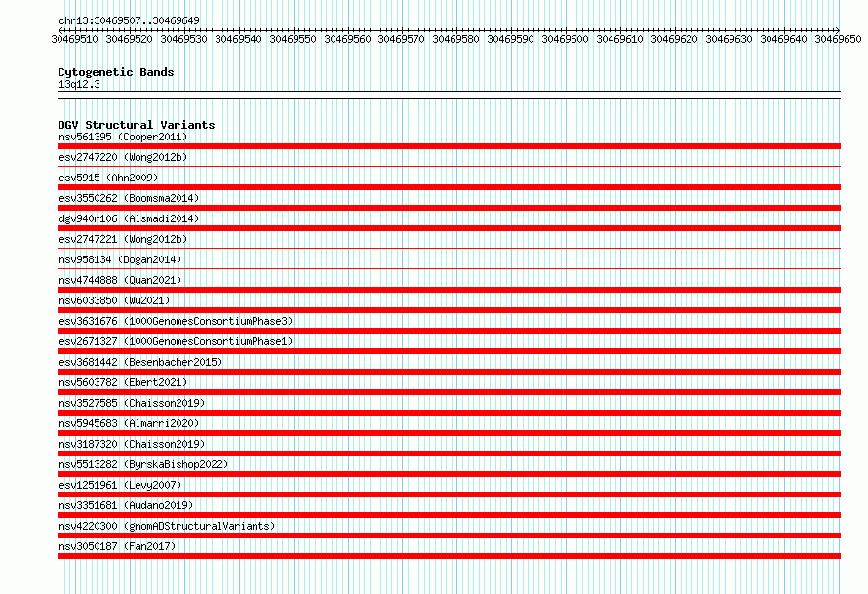Open the nsv3050187 (Fan2017) variant

click(x=117, y=546)
